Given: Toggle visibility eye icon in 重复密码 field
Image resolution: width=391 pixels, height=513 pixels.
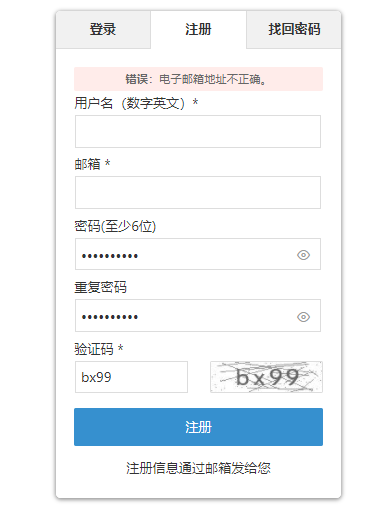Looking at the screenshot, I should [x=303, y=317].
